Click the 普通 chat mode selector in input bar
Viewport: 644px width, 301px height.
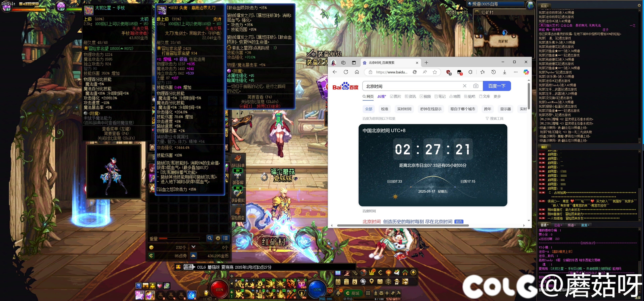pyautogui.click(x=189, y=267)
